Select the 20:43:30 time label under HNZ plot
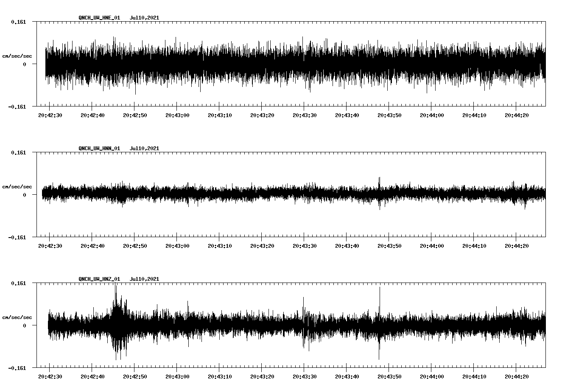Screen dimensions: 576x392 click(x=305, y=376)
